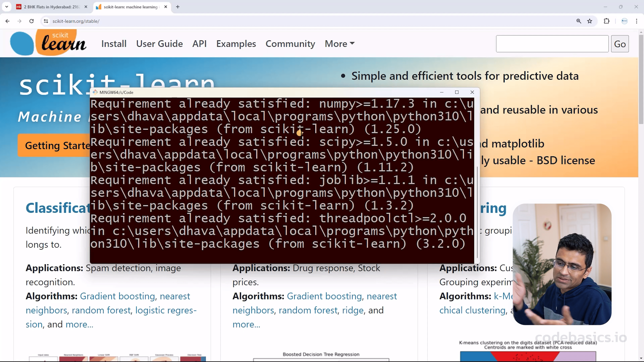Reload the scikit-learn page
This screenshot has width=644, height=362.
coord(32,21)
